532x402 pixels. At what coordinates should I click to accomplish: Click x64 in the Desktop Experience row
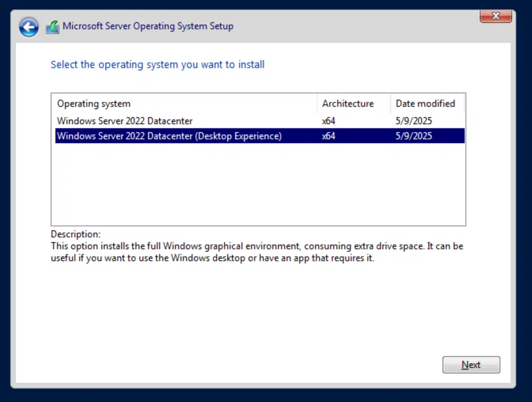coord(329,136)
